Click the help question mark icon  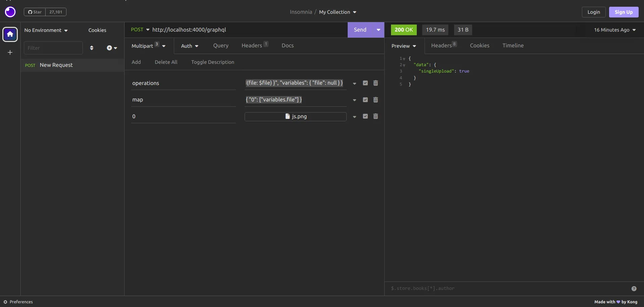[634, 289]
